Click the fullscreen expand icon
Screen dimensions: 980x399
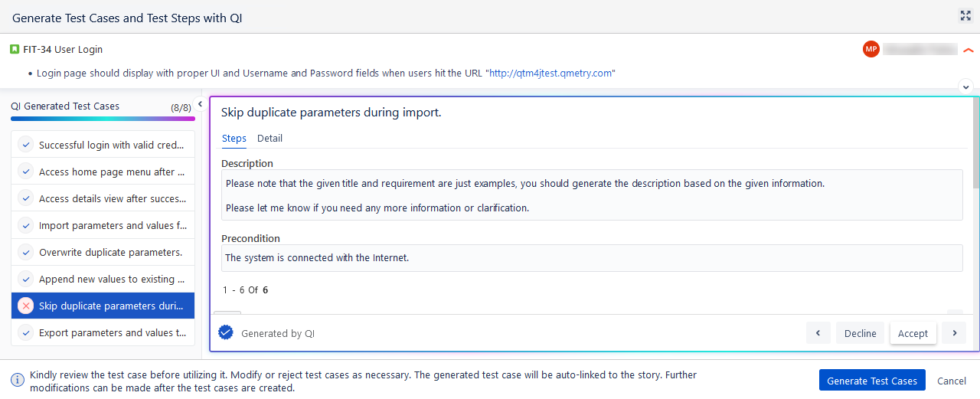pos(965,15)
